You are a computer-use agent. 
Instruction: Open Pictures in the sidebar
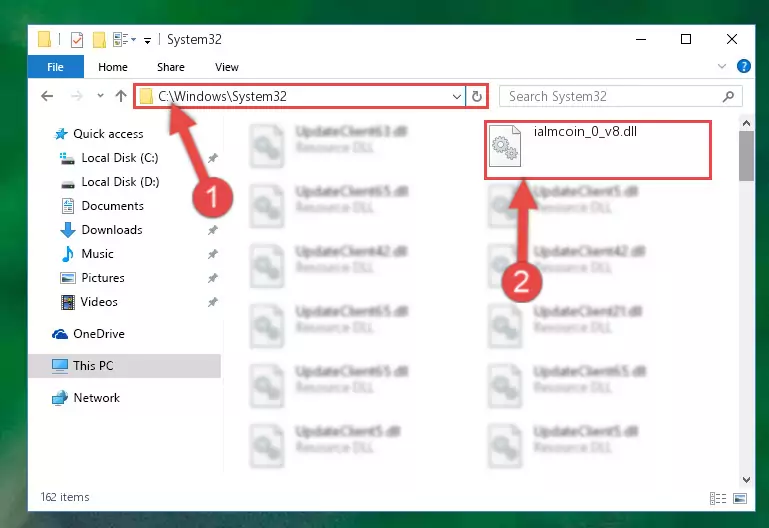point(103,278)
